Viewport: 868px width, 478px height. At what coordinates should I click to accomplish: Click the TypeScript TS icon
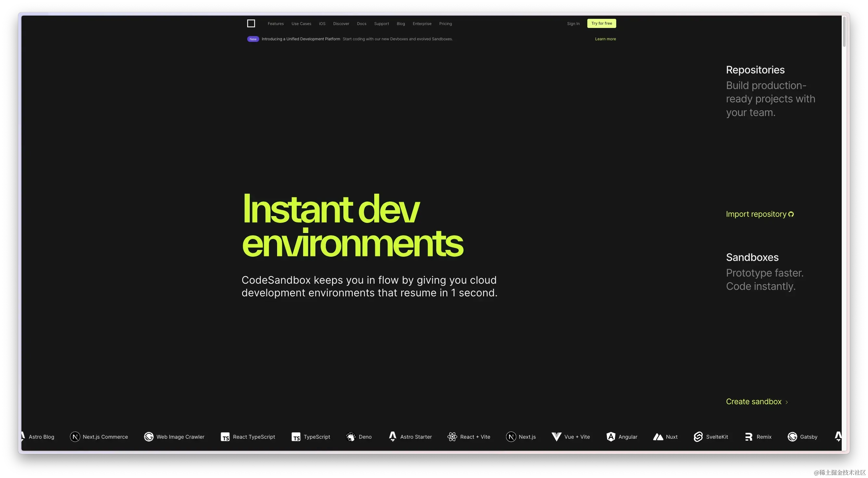coord(296,436)
